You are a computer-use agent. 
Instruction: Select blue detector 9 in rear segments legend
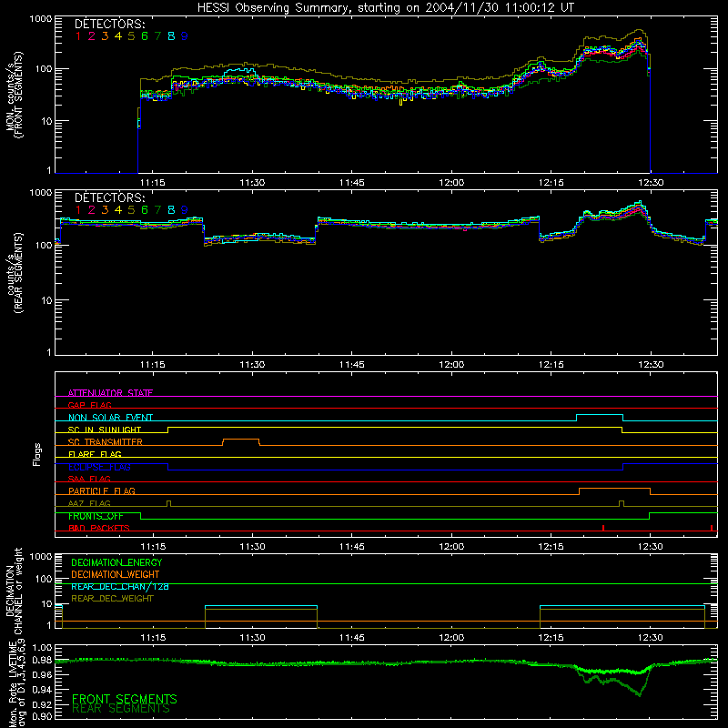(185, 210)
